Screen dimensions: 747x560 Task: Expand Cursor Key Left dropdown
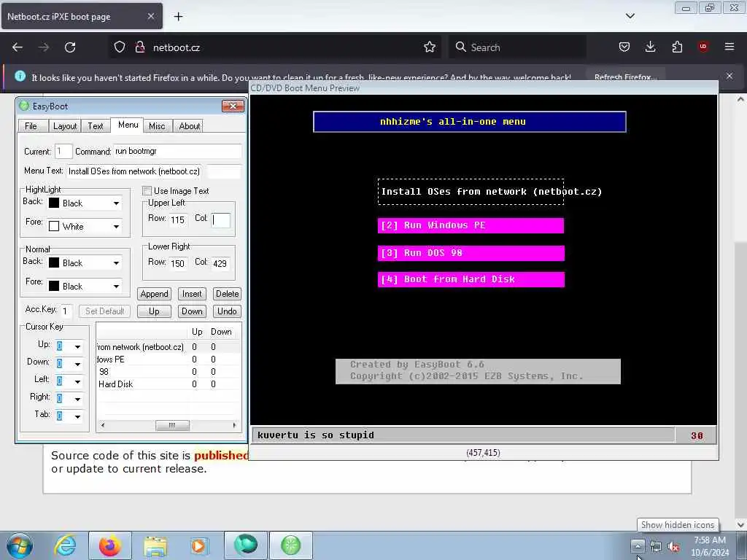(x=77, y=382)
